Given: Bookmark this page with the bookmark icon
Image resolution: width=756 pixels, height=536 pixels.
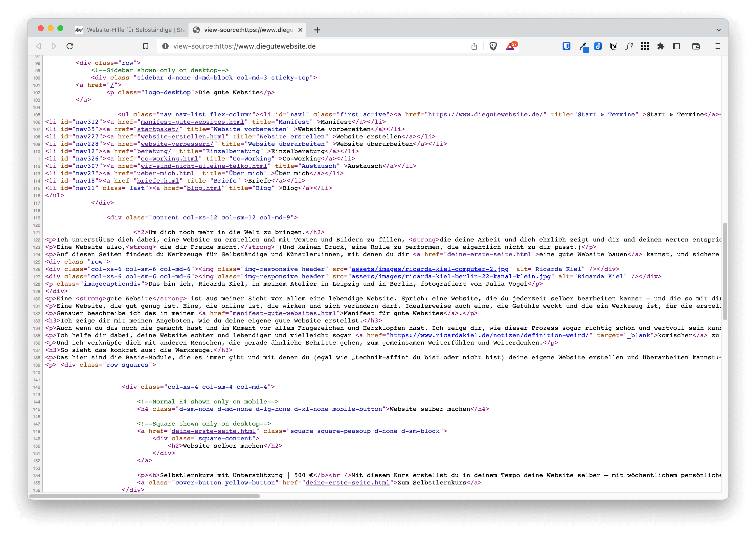Looking at the screenshot, I should pos(146,46).
